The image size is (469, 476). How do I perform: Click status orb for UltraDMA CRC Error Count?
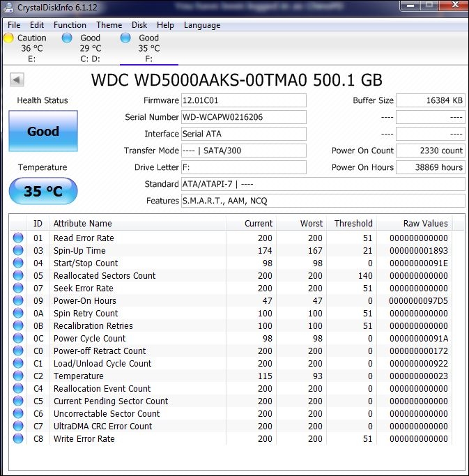point(18,426)
